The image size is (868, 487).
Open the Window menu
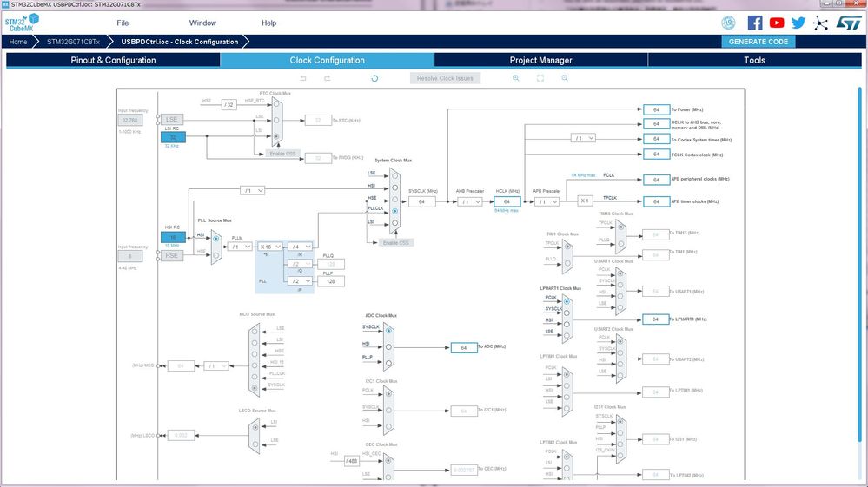202,23
